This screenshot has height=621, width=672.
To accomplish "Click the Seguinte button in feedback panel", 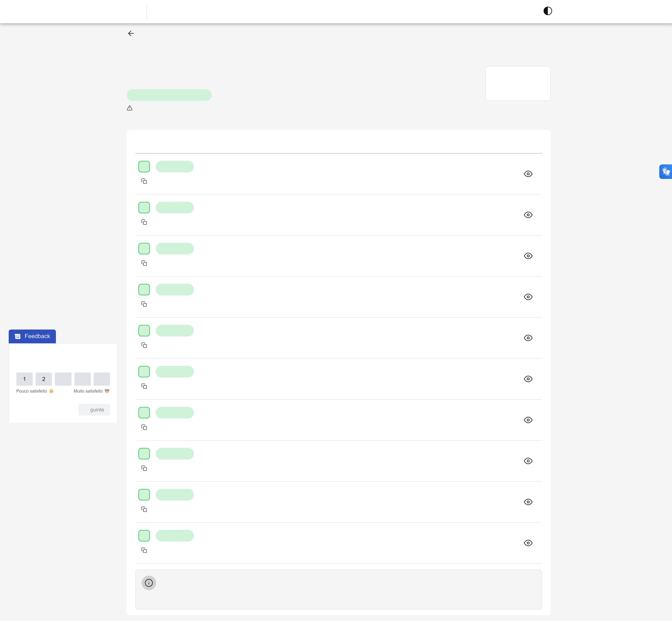I will pos(94,410).
